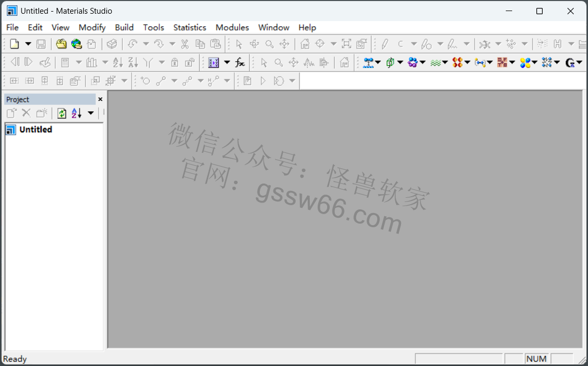Click the globe with folder icon
588x366 pixels.
pyautogui.click(x=76, y=44)
